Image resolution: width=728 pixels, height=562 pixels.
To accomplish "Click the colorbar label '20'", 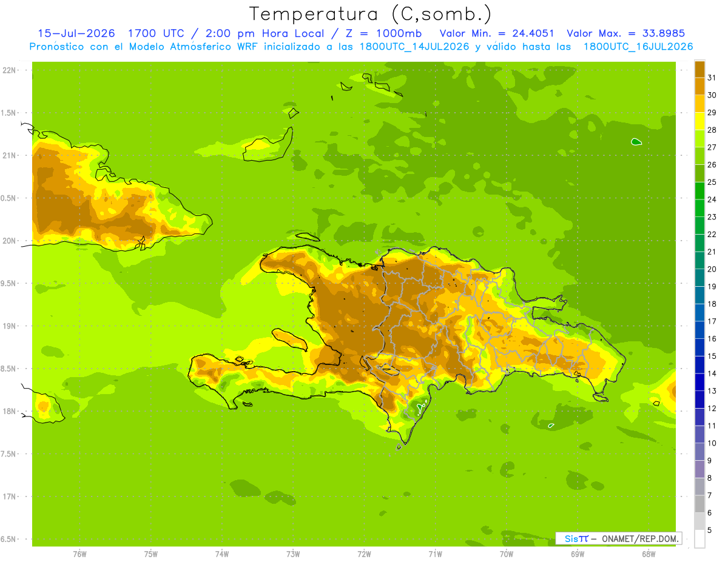I will pyautogui.click(x=712, y=269).
